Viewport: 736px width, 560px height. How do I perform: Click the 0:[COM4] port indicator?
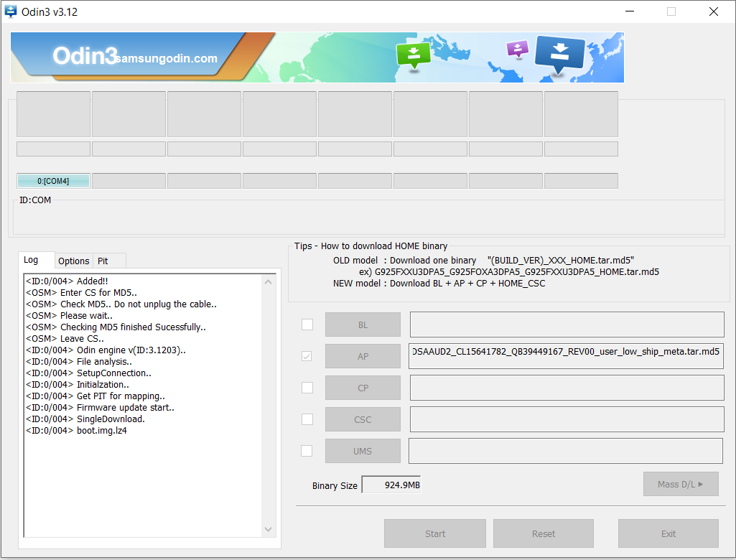53,181
